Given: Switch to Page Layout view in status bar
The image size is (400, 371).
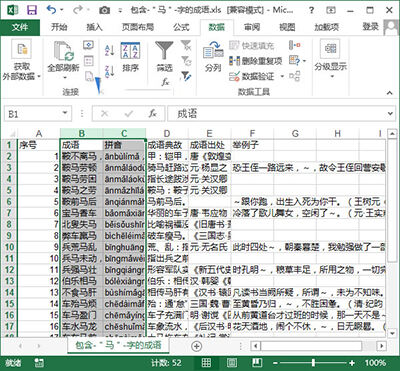Looking at the screenshot, I should [231, 363].
